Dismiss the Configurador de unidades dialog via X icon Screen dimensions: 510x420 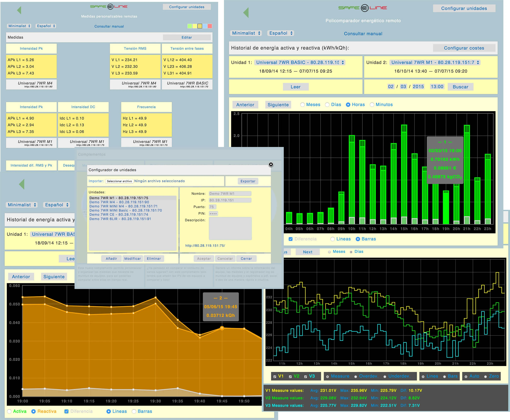tap(271, 165)
